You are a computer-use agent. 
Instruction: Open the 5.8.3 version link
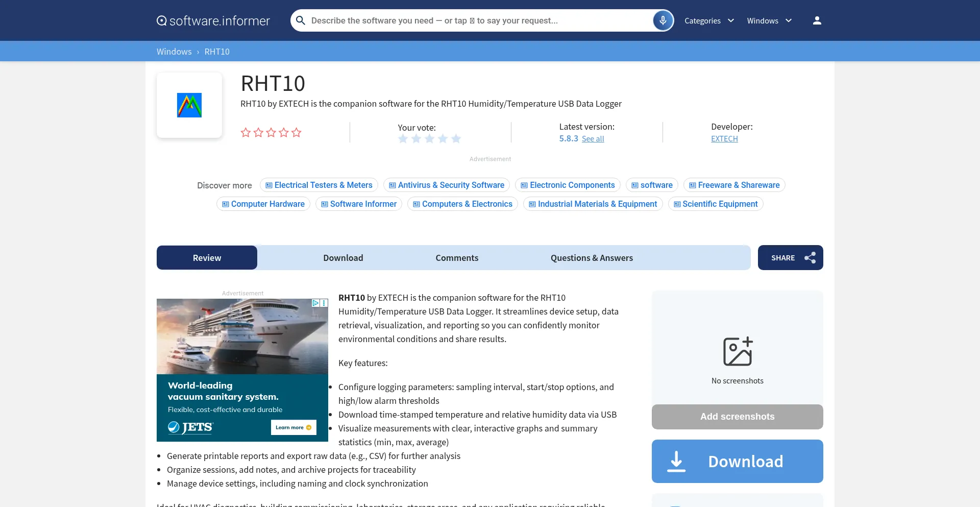pyautogui.click(x=569, y=138)
